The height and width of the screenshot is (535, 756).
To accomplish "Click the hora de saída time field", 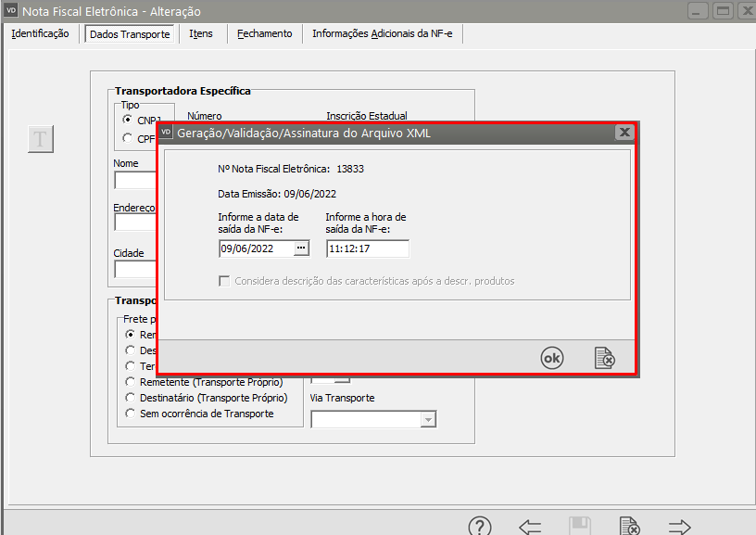I will 367,248.
